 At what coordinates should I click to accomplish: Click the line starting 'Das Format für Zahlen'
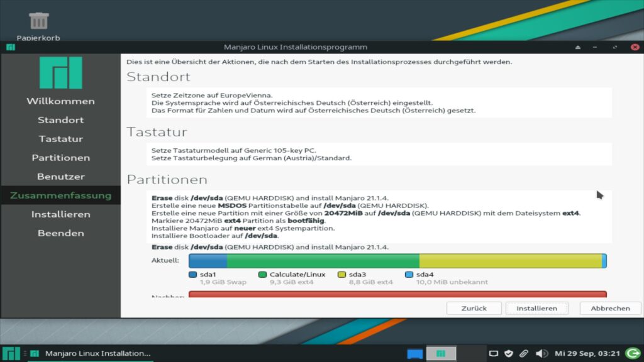point(313,111)
